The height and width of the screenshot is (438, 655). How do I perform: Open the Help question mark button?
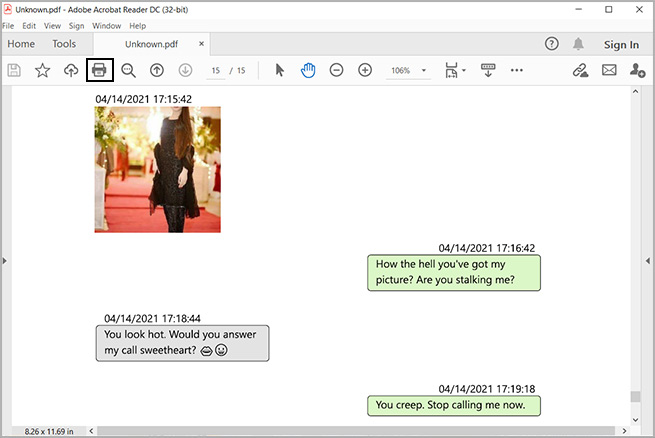click(551, 44)
